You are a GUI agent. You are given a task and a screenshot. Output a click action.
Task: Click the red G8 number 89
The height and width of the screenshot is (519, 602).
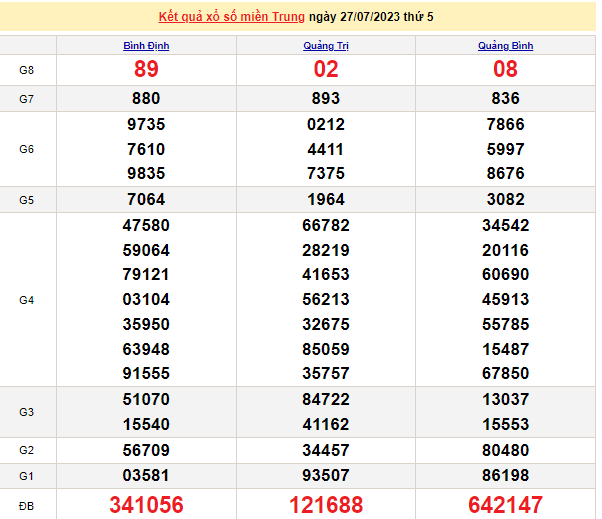point(146,69)
